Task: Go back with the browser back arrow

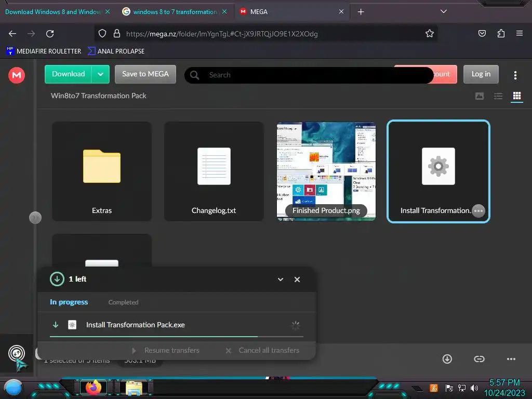Action: tap(12, 34)
